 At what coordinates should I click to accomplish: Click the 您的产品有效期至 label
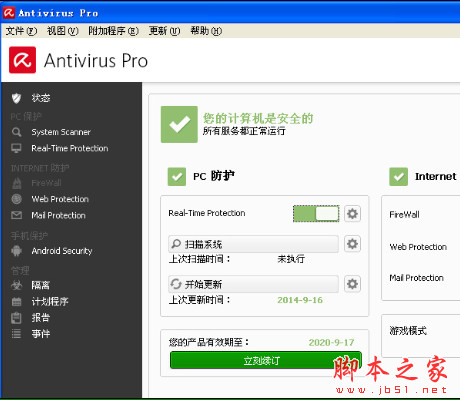209,342
